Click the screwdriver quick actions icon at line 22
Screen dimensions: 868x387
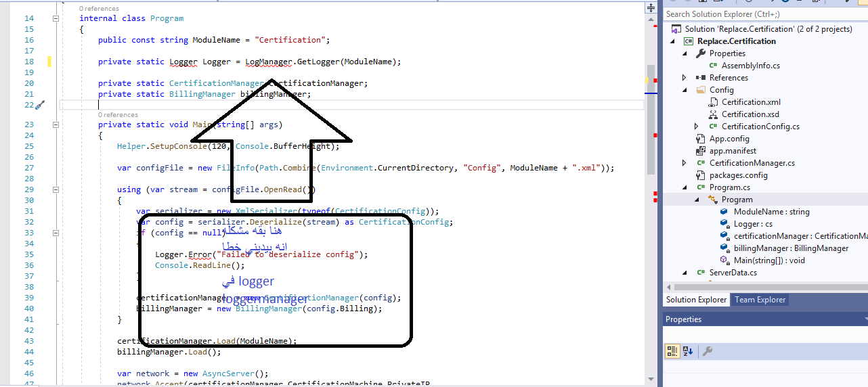pos(39,105)
